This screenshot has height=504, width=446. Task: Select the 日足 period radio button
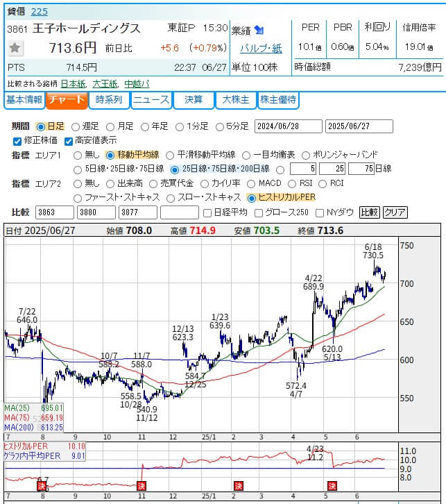(41, 127)
